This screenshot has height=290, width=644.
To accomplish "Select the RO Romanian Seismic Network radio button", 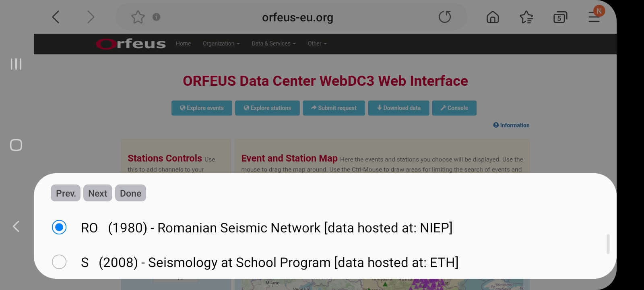I will click(x=59, y=228).
